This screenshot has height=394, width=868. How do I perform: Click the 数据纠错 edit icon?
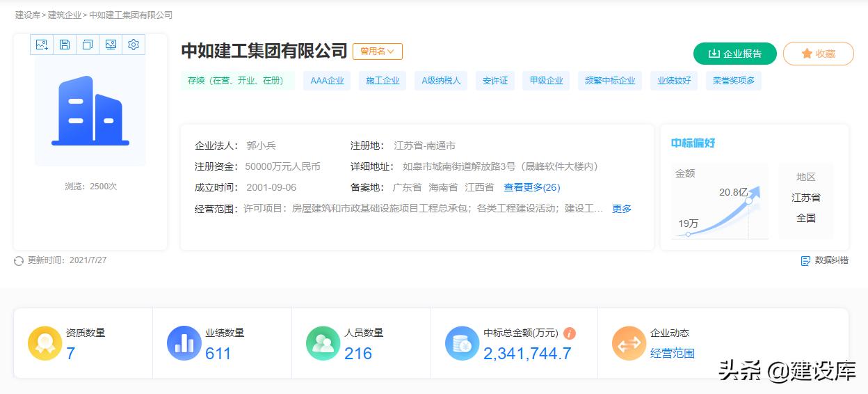pos(806,261)
